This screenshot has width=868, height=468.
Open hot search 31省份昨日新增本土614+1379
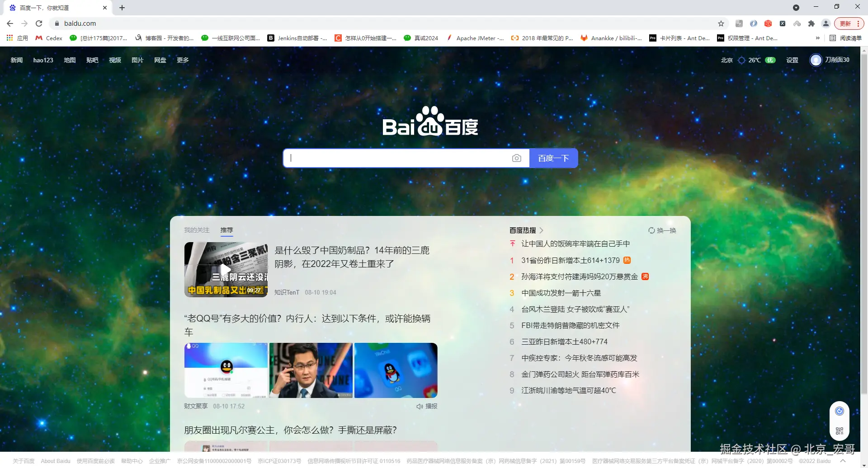pyautogui.click(x=571, y=261)
